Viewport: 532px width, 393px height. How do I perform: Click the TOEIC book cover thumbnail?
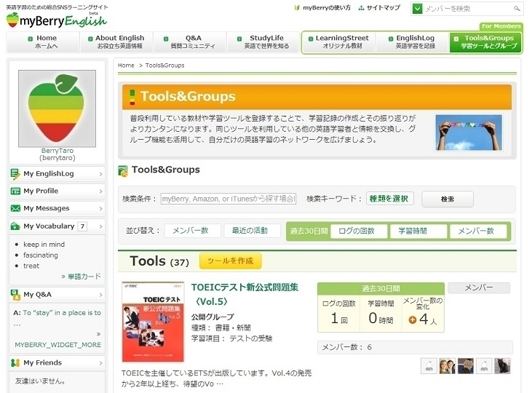tap(153, 322)
